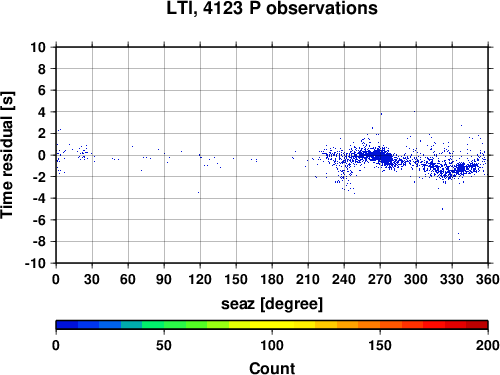Click the x-axis tick label '120'

(x=200, y=279)
